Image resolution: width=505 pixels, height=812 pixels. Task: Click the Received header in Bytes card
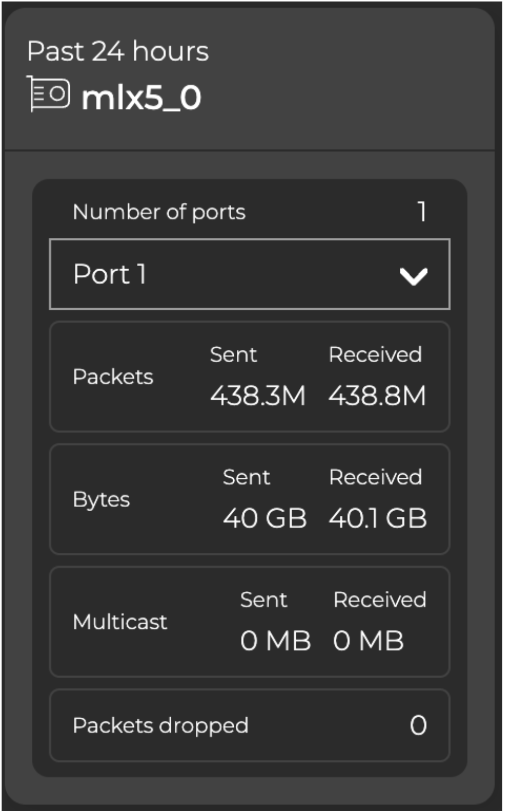(x=375, y=477)
